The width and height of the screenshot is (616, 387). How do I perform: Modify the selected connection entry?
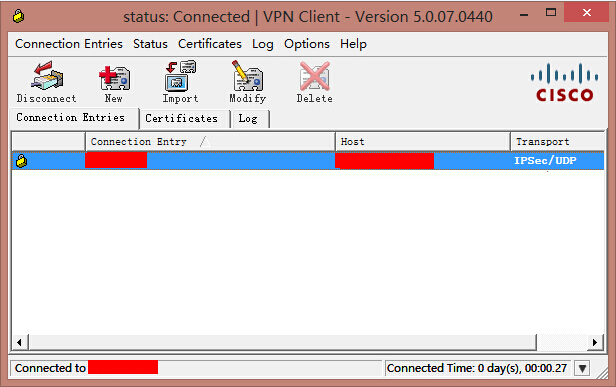pos(248,82)
